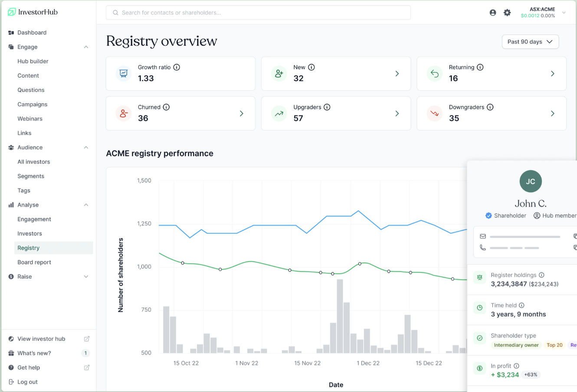Screen dimensions: 577x392
Task: Open the Upgraders card arrow
Action: point(397,114)
